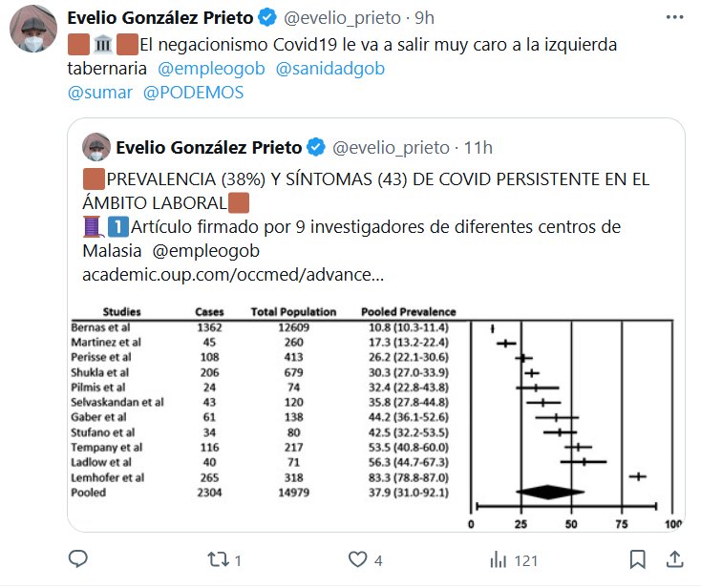Repost this tweet using the retweet icon
Viewport: 701px width, 588px height.
219,558
